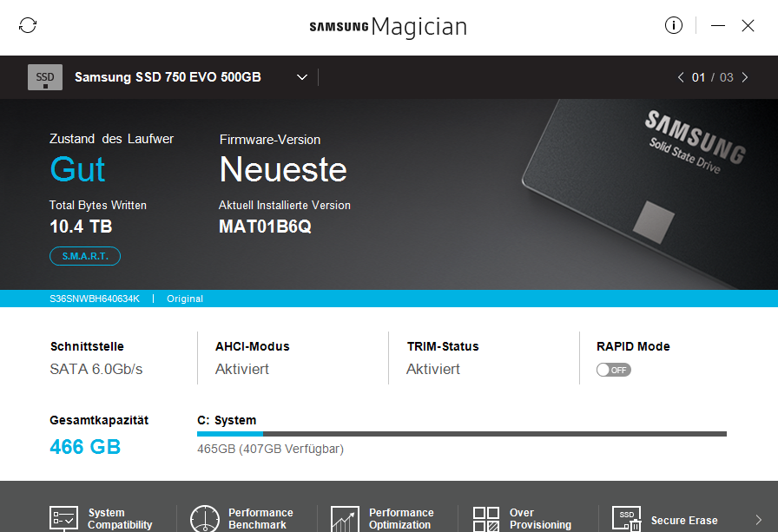Open Performance Optimization label
This screenshot has width=778, height=532.
point(401,519)
